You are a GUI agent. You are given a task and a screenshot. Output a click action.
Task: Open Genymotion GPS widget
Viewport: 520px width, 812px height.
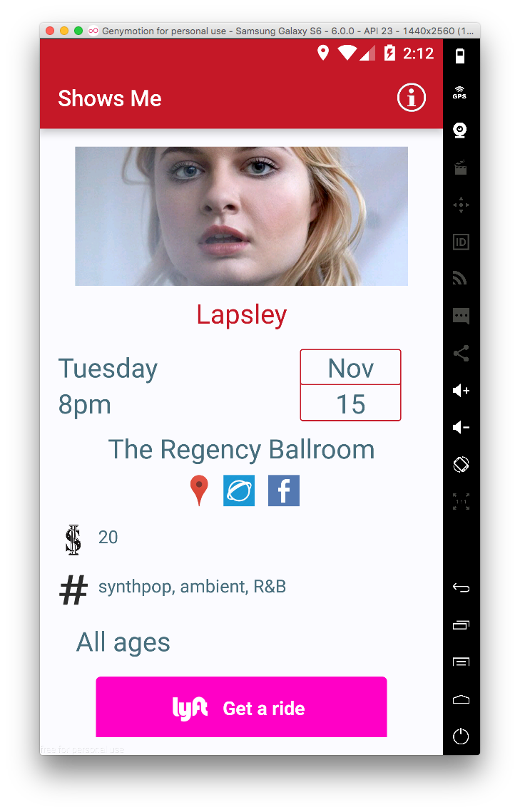point(460,93)
